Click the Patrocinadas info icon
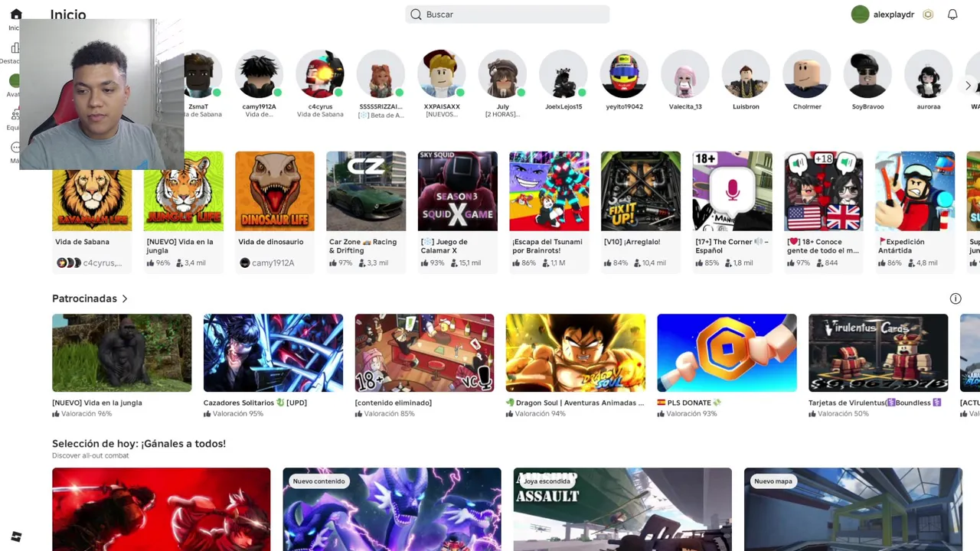This screenshot has height=551, width=980. [955, 298]
